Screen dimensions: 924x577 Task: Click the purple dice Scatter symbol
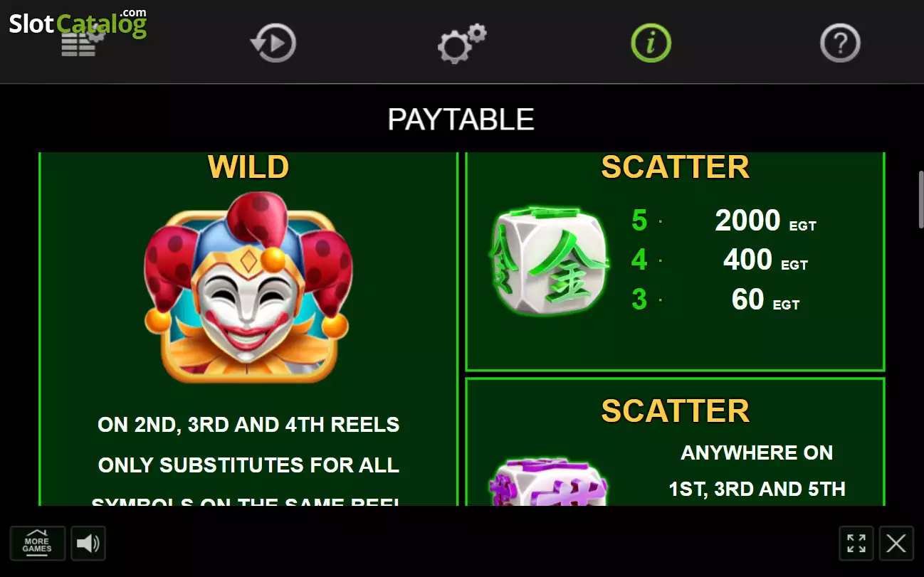(x=550, y=482)
